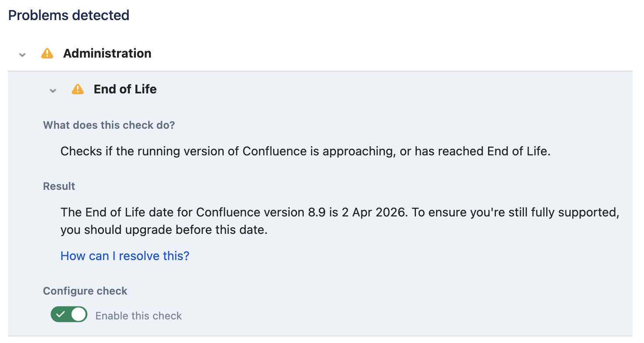Viewport: 644px width, 343px height.
Task: Click the Administration warning triangle icon
Action: [47, 54]
